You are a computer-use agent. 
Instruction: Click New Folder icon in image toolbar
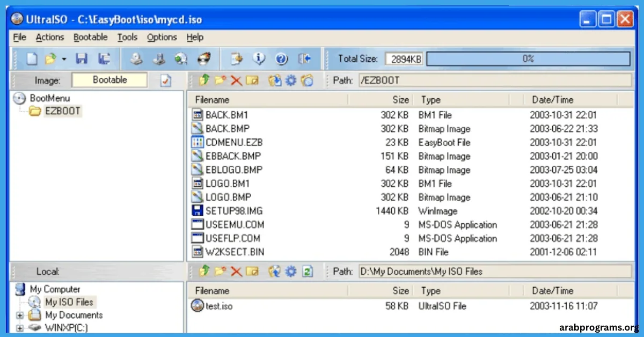point(220,80)
